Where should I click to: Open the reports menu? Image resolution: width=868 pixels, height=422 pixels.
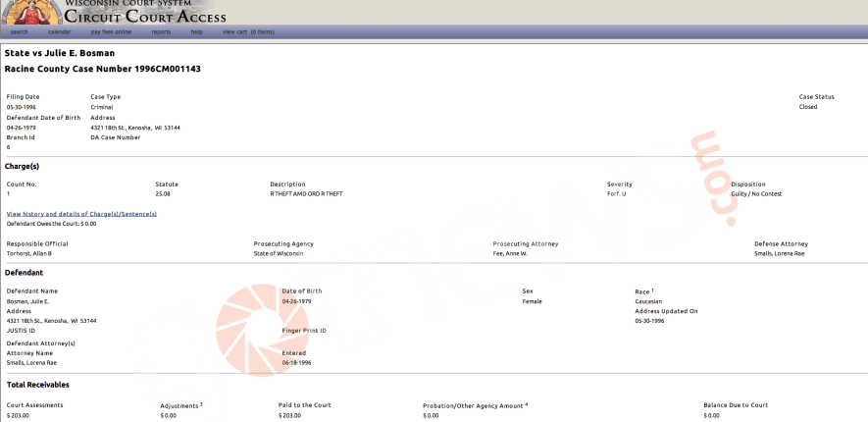point(161,32)
